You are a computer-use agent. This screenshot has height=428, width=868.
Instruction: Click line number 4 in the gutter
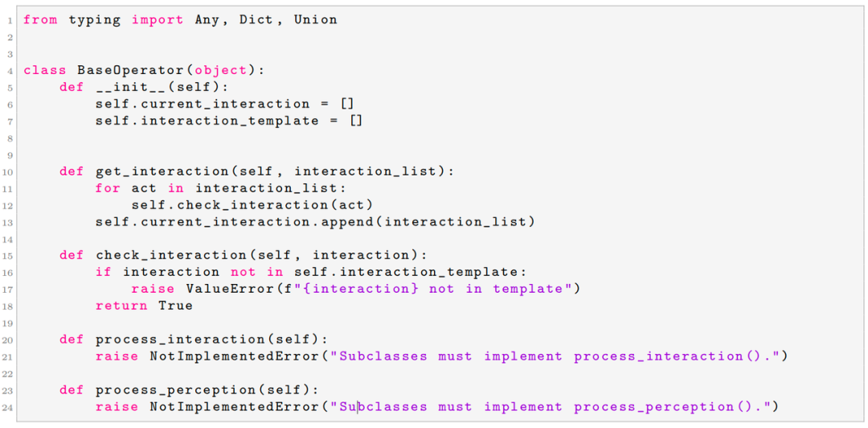click(x=12, y=72)
